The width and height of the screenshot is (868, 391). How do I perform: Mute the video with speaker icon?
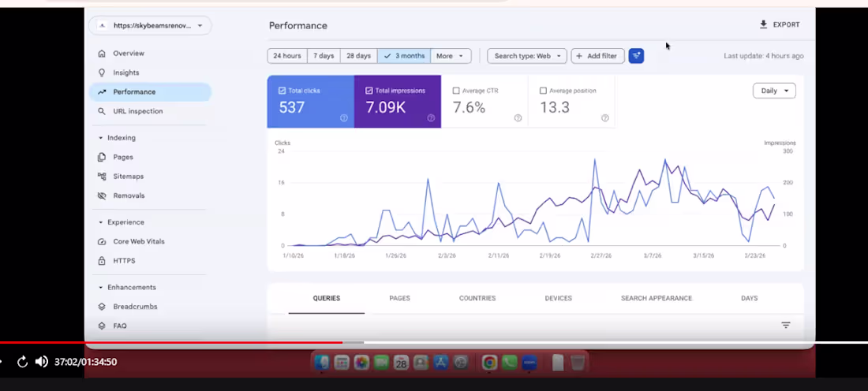(x=42, y=362)
